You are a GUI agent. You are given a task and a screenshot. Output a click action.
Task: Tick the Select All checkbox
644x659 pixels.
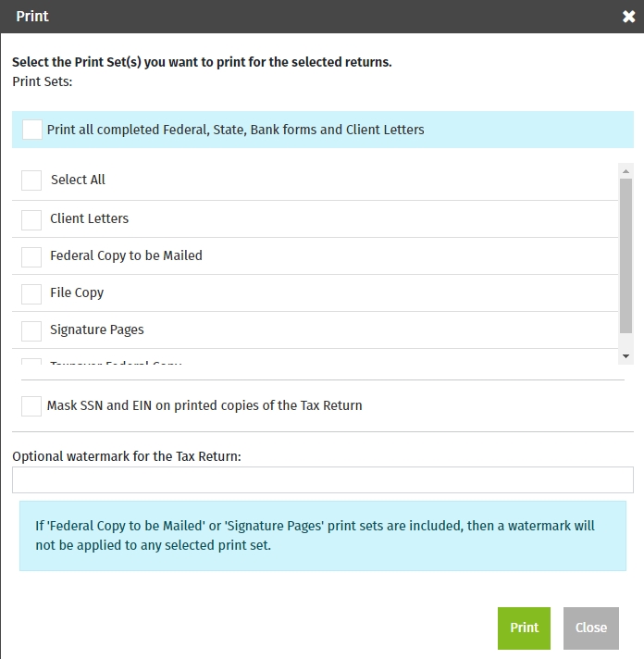[x=31, y=180]
